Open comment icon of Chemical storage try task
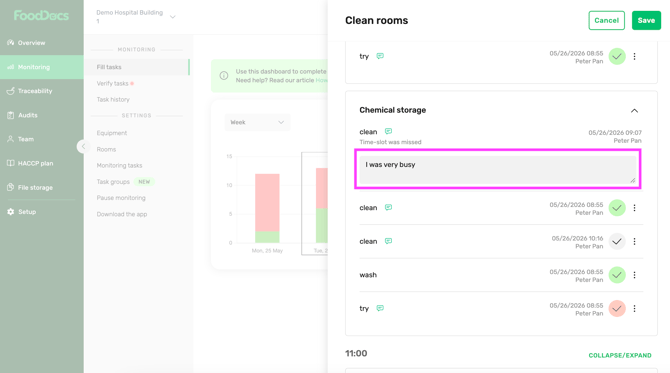Viewport: 670px width, 373px height. pyautogui.click(x=380, y=308)
